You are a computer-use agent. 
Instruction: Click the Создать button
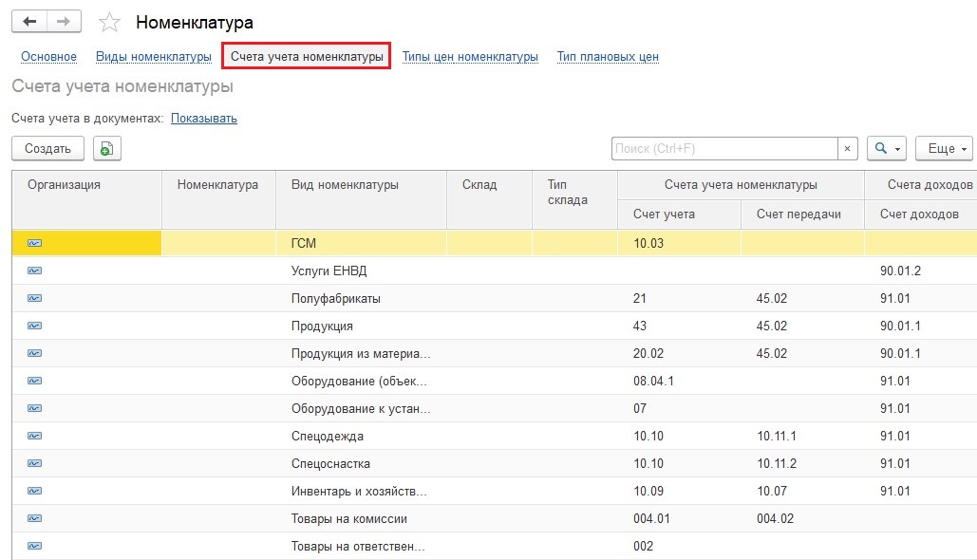(x=48, y=149)
